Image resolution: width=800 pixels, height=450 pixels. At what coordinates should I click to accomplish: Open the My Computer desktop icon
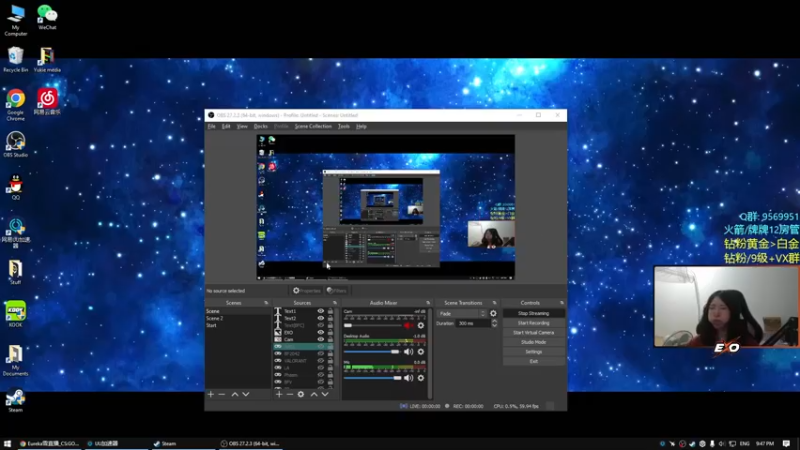point(15,20)
